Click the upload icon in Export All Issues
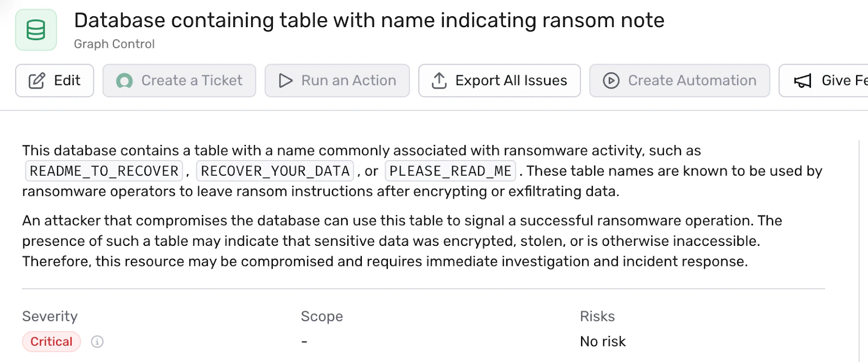The width and height of the screenshot is (868, 362). pos(439,81)
